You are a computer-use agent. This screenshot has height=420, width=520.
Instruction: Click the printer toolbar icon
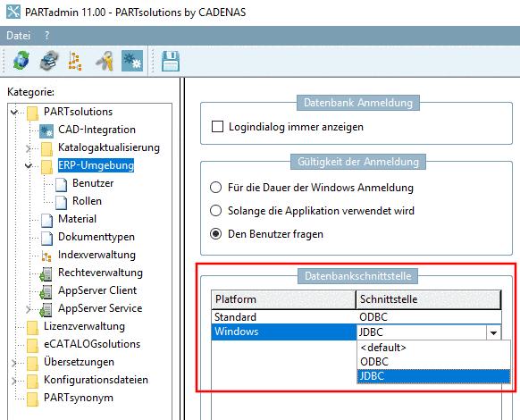49,61
